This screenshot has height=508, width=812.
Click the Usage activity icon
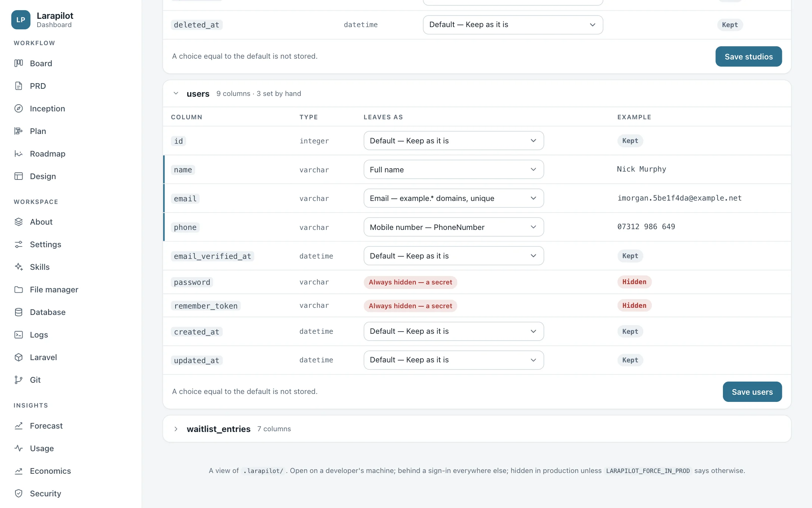[x=18, y=448]
